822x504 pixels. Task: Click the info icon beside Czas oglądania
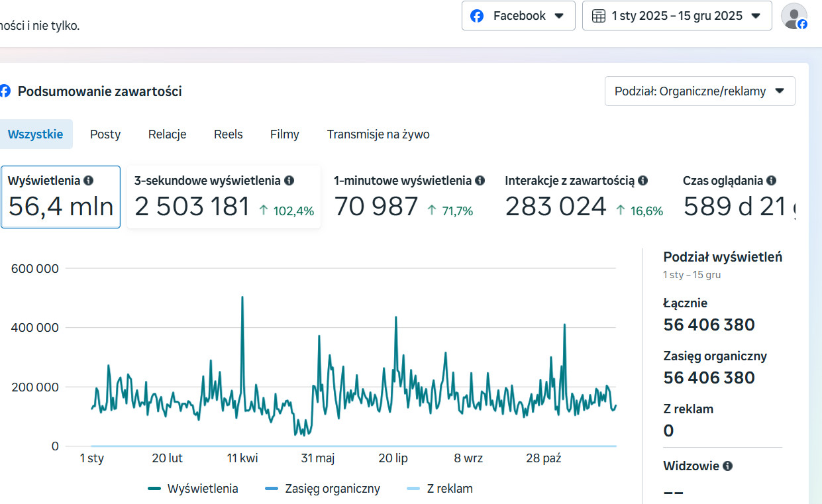tap(771, 179)
